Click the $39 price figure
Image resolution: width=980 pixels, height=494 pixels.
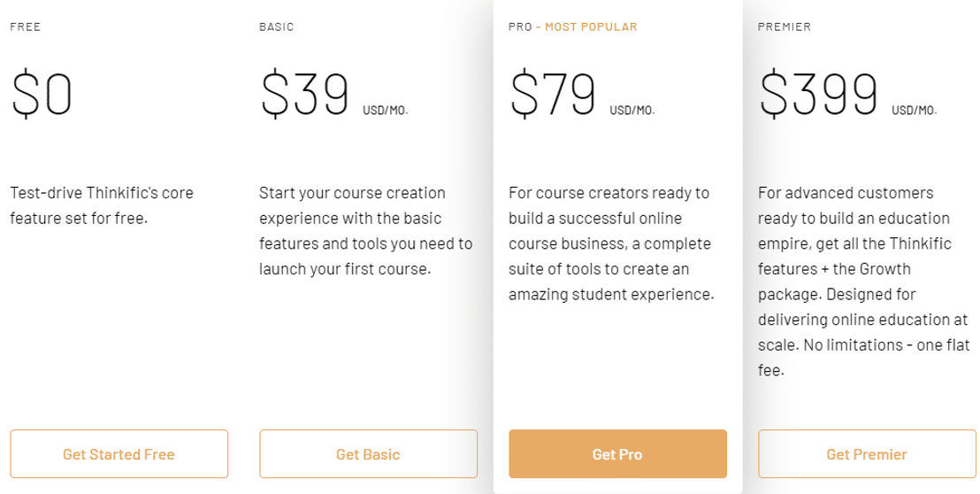(305, 95)
